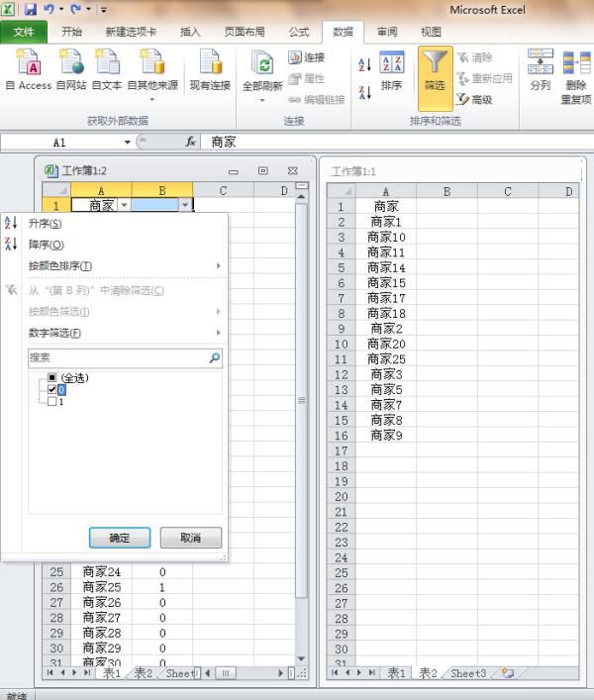Image resolution: width=594 pixels, height=700 pixels.
Task: Switch to View (视图) tab
Action: [431, 32]
